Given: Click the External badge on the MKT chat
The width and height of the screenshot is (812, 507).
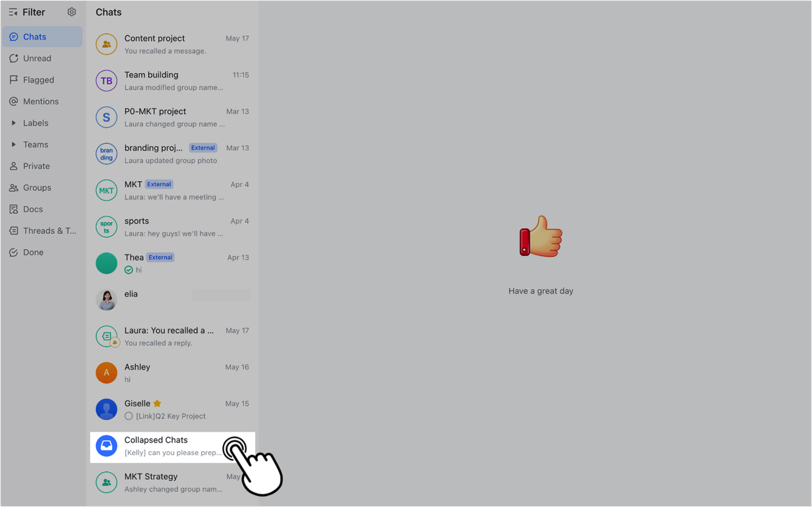Looking at the screenshot, I should (159, 184).
